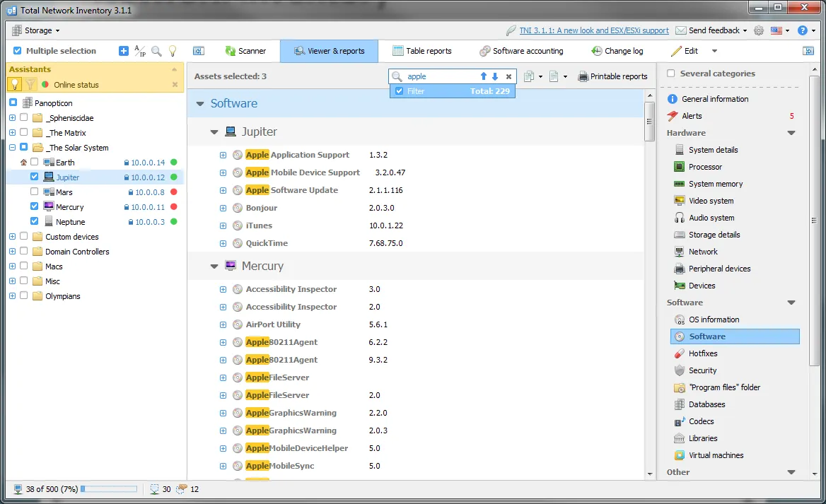Check the Mars checkbox in the tree
Screen dimensions: 826x504
[33, 192]
